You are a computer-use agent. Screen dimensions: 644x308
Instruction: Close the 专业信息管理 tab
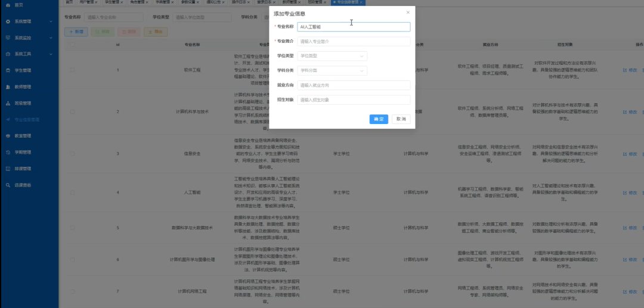[361, 2]
